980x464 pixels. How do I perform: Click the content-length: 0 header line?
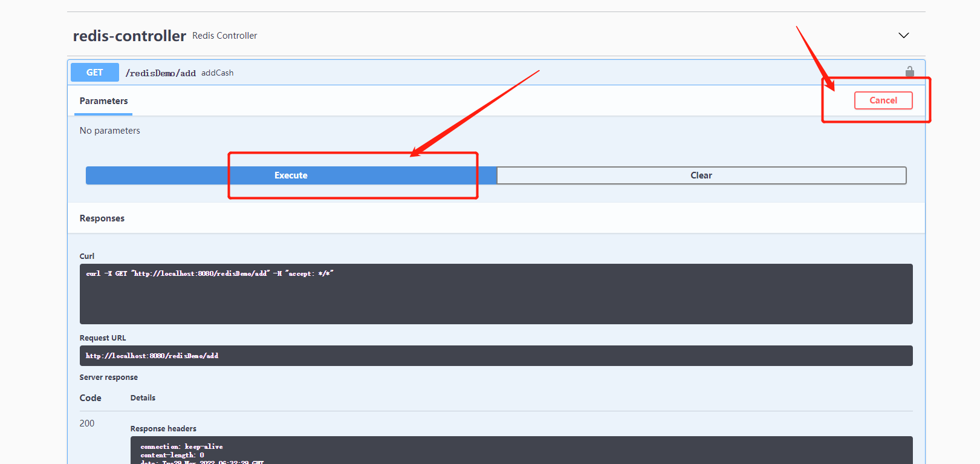(172, 455)
